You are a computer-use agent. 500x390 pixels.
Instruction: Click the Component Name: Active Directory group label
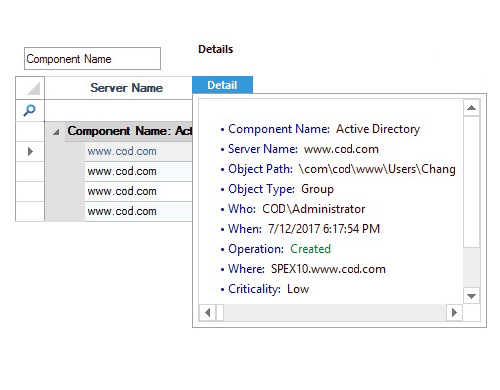coord(130,131)
